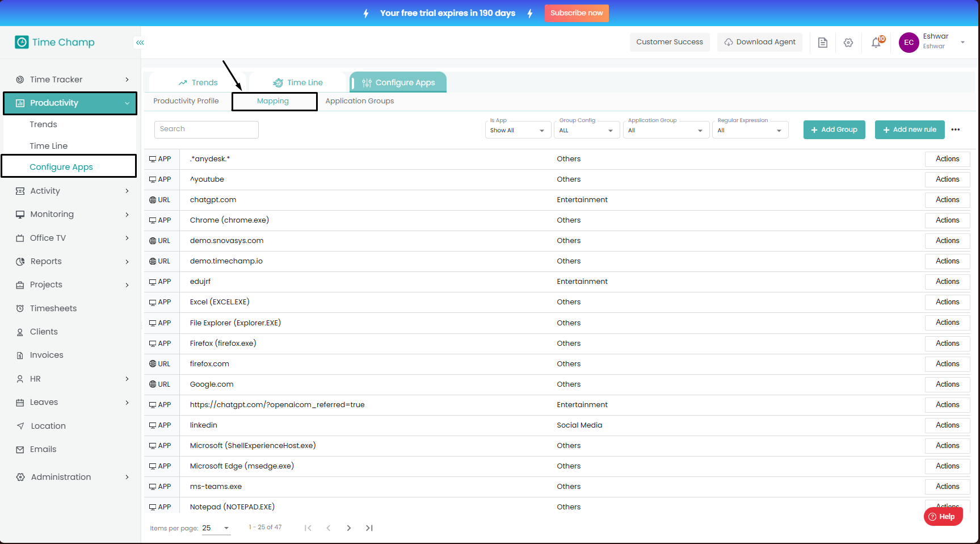Screen dimensions: 980x544
Task: Open Actions for the Google.com row
Action: [x=948, y=384]
